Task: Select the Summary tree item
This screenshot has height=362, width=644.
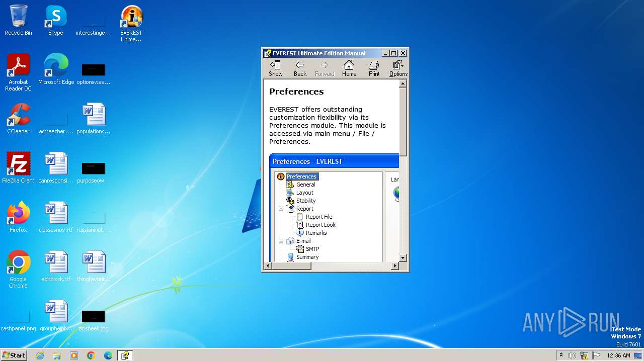Action: click(307, 257)
